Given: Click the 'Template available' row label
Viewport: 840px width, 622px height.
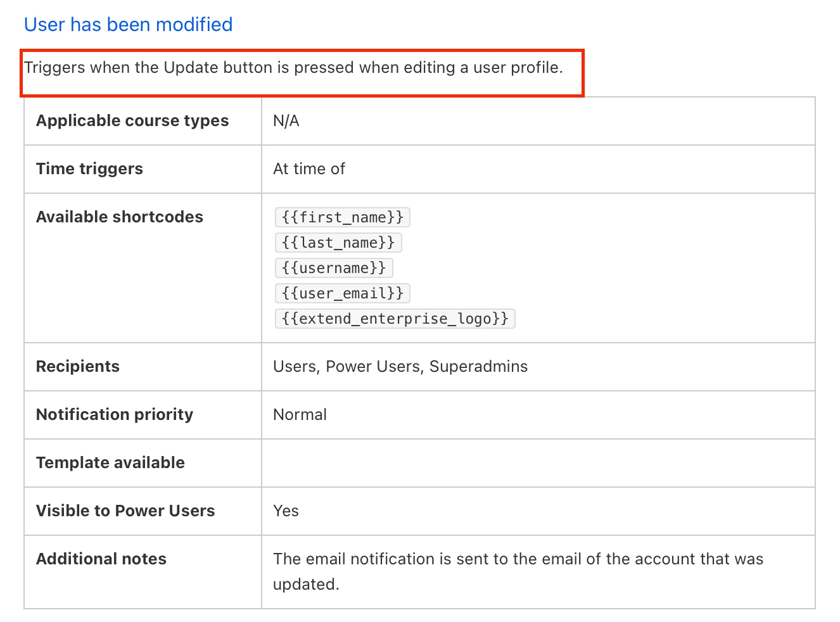Looking at the screenshot, I should click(x=110, y=463).
